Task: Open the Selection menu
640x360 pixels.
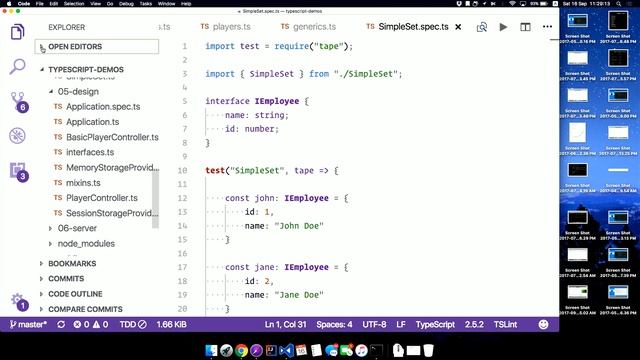Action: click(74, 4)
